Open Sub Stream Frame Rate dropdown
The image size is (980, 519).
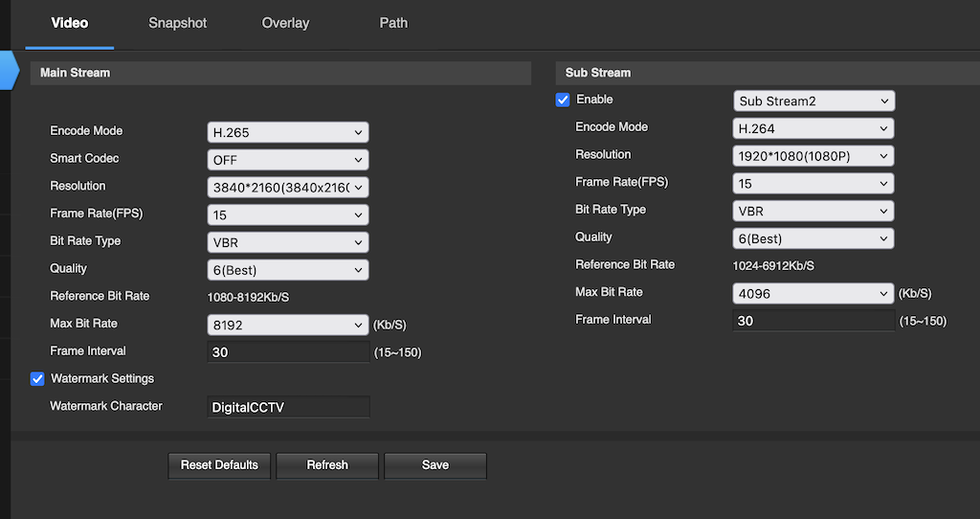click(813, 184)
